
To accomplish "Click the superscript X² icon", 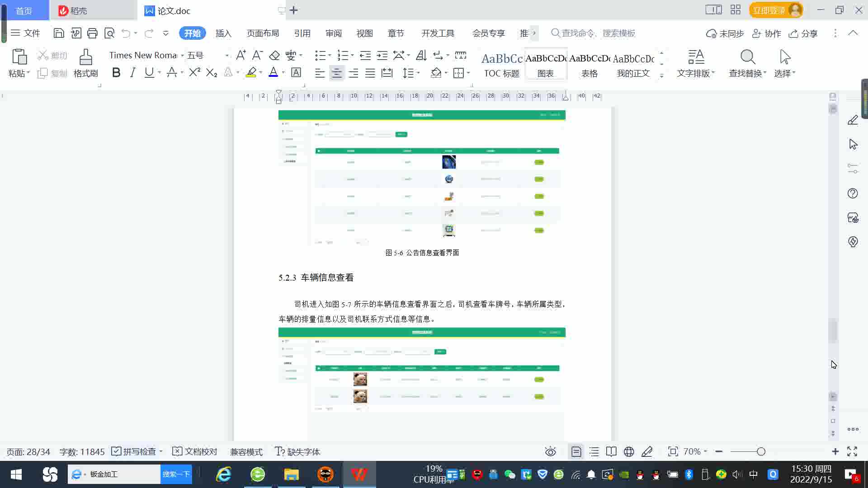I will point(194,73).
